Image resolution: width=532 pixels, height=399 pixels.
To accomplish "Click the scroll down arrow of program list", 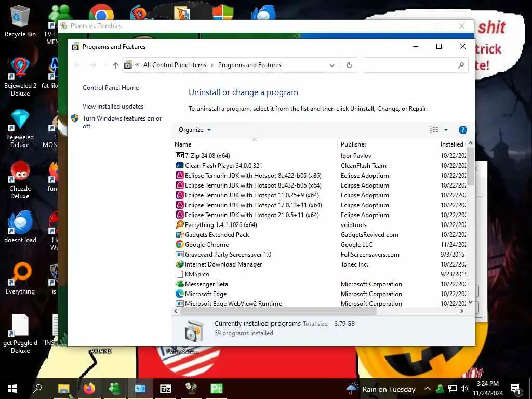I will 470,302.
